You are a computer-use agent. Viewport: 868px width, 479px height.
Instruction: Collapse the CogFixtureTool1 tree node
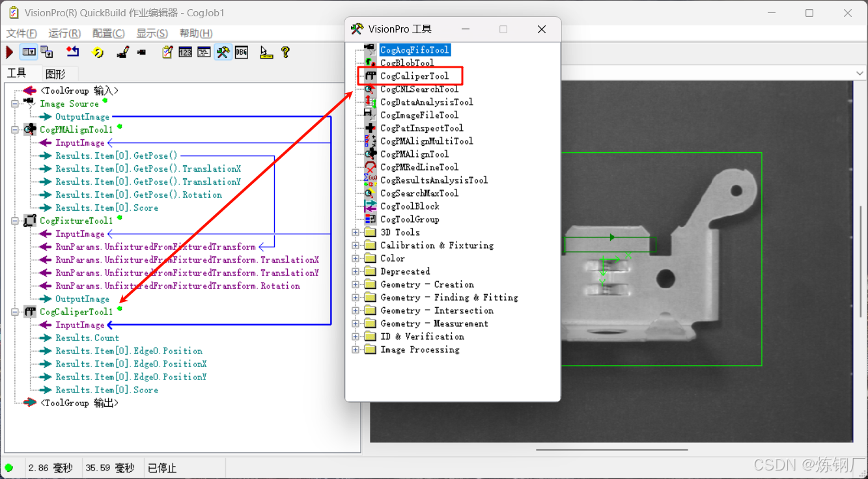(14, 221)
